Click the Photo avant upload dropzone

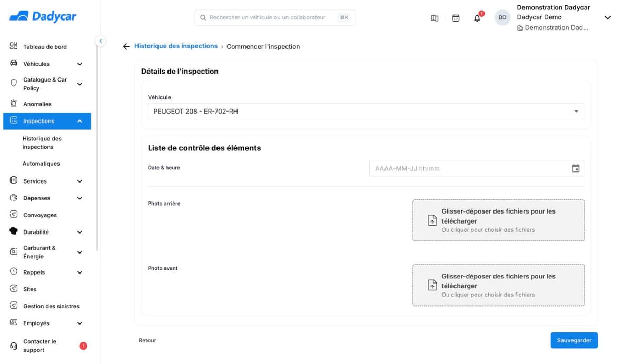[498, 285]
